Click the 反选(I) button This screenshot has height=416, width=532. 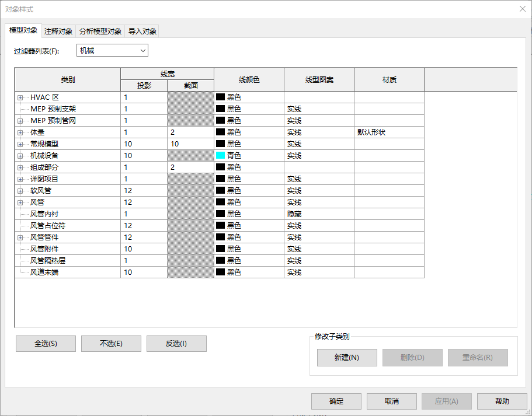tap(176, 344)
